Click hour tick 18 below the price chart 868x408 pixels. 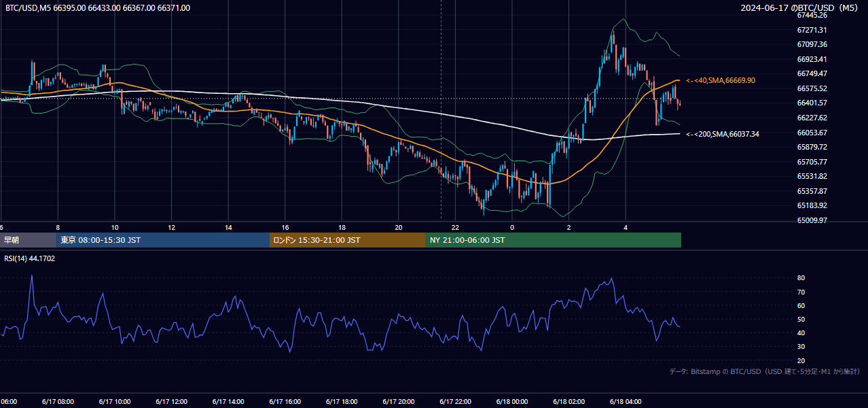coord(342,227)
